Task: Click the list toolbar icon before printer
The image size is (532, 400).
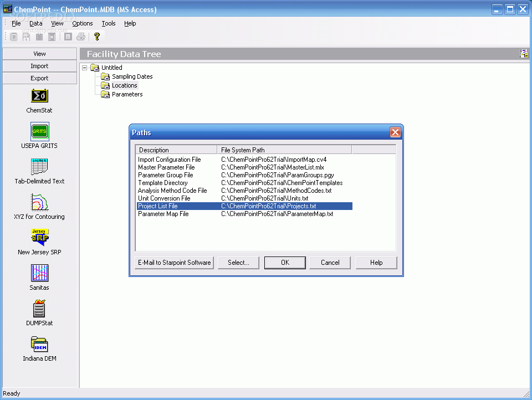Action: [68, 37]
